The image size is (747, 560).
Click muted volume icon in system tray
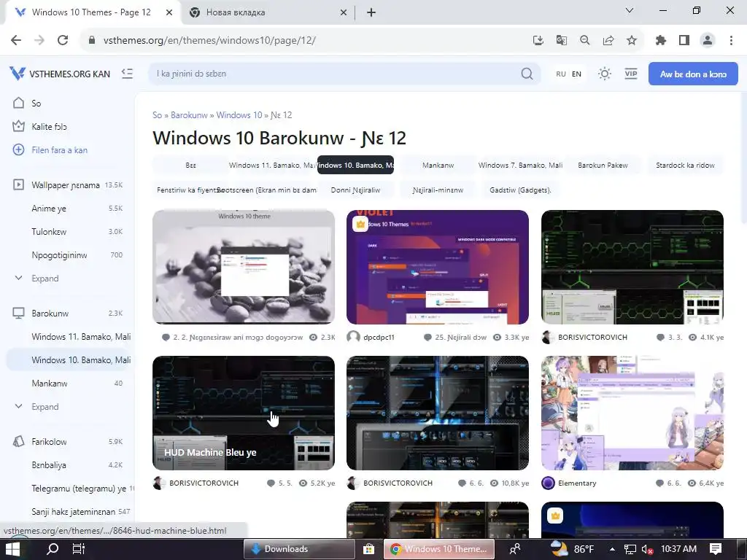648,550
